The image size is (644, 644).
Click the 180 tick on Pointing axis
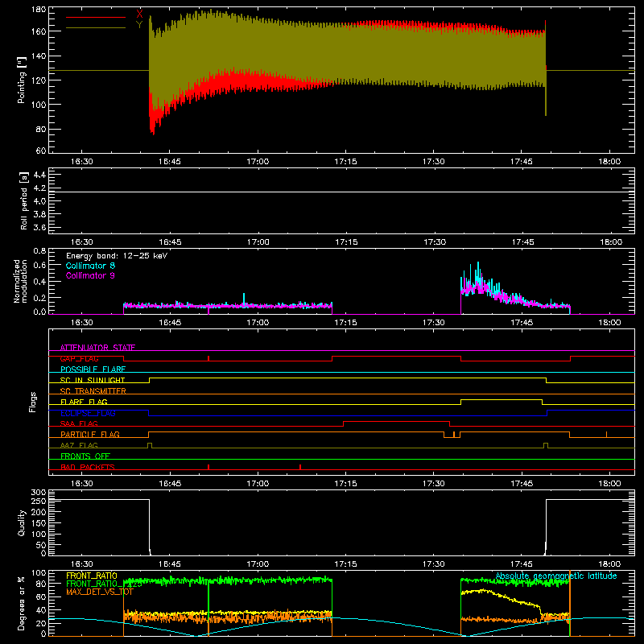coord(39,9)
